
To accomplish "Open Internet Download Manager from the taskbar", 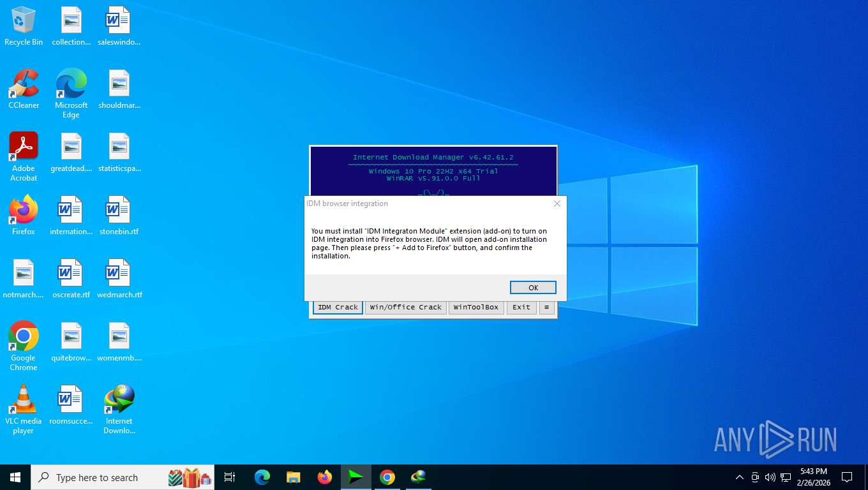I will [x=419, y=477].
